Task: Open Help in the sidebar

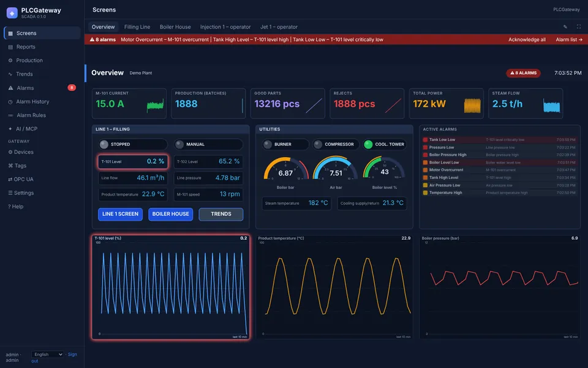Action: pos(42,207)
